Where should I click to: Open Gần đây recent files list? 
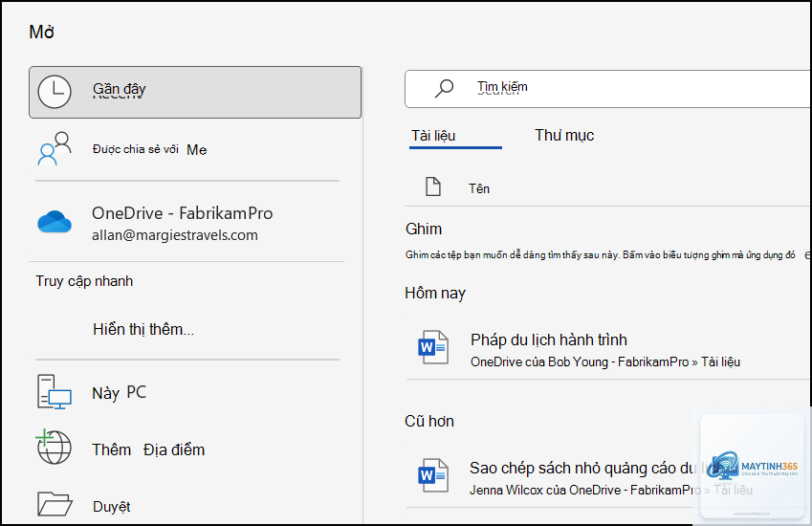(x=195, y=92)
